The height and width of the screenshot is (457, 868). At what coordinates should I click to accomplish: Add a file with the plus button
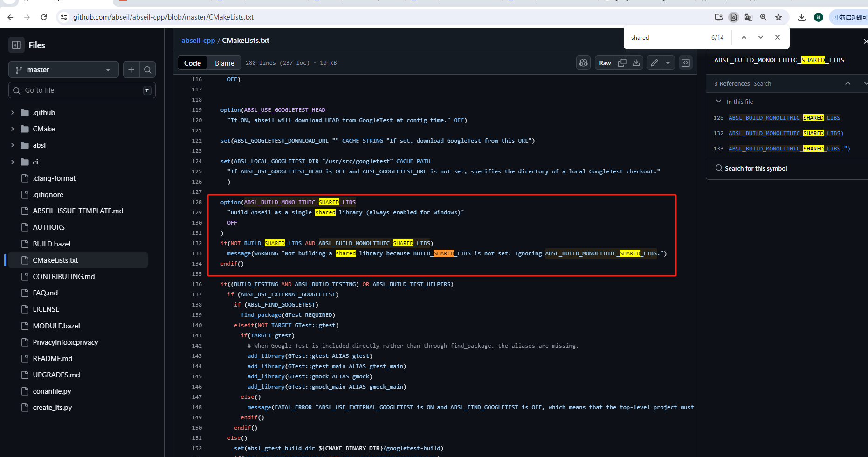(x=131, y=70)
